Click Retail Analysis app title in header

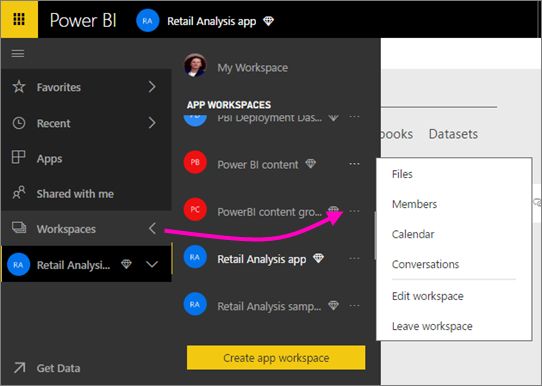point(212,21)
